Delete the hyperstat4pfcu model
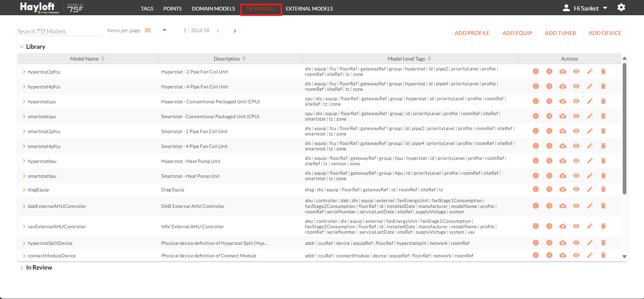 (603, 86)
